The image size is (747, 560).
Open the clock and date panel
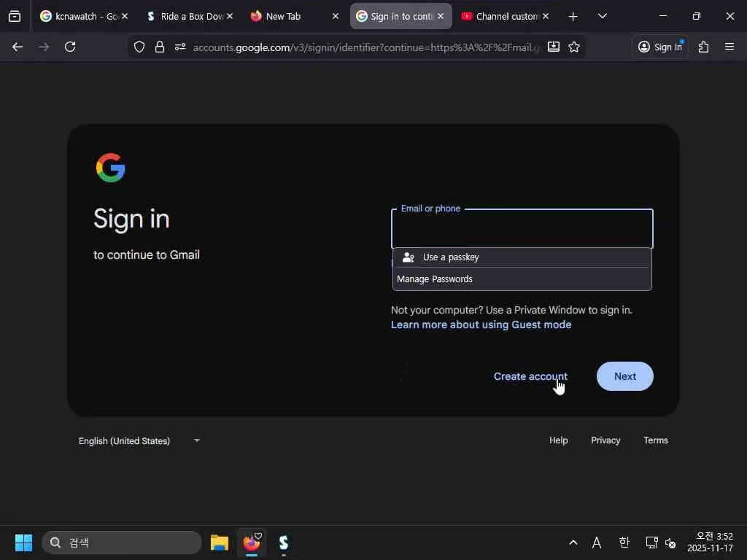[710, 542]
